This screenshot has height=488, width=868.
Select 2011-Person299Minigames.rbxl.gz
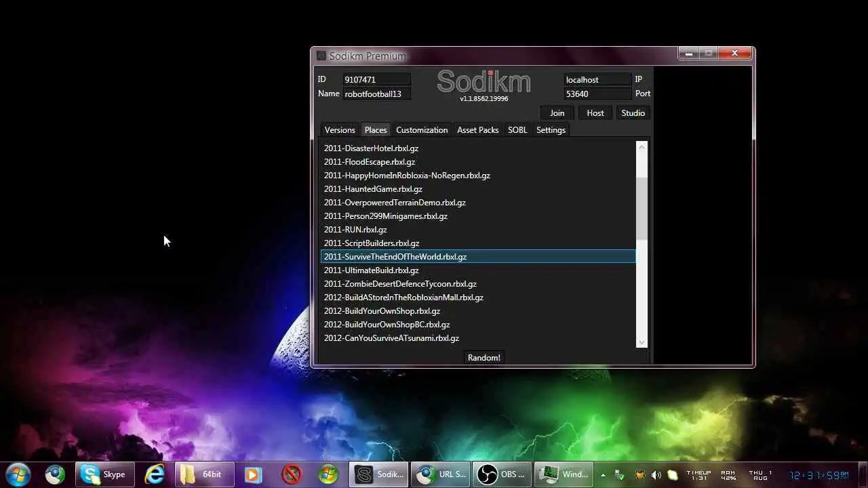tap(478, 216)
